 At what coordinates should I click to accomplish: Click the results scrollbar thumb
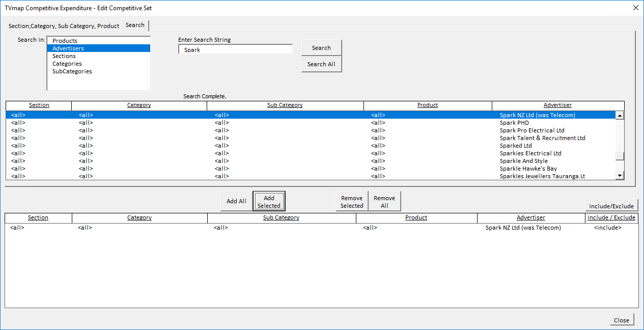tap(620, 156)
